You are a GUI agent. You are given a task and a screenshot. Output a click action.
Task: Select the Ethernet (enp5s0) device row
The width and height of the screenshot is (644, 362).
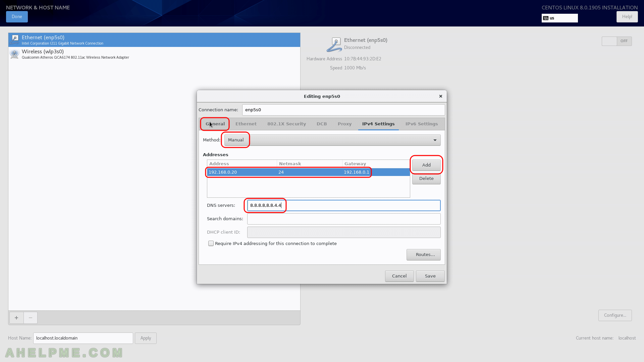point(154,40)
